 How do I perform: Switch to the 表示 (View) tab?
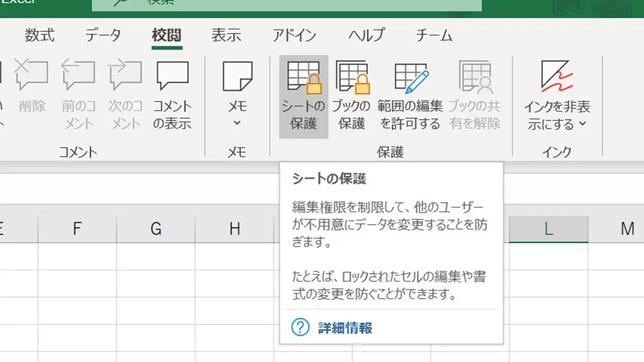tap(226, 35)
